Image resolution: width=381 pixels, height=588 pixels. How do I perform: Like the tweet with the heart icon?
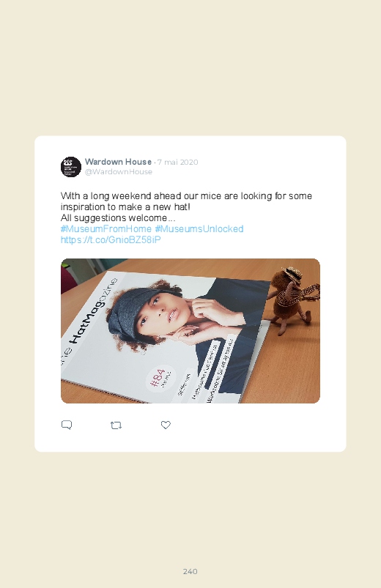pyautogui.click(x=166, y=425)
